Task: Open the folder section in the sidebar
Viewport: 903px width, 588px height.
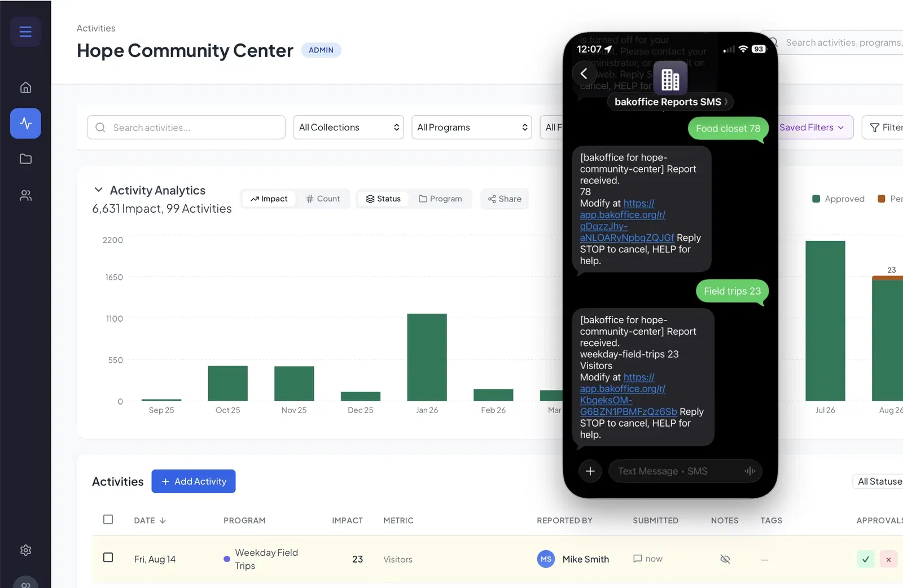Action: (25, 159)
